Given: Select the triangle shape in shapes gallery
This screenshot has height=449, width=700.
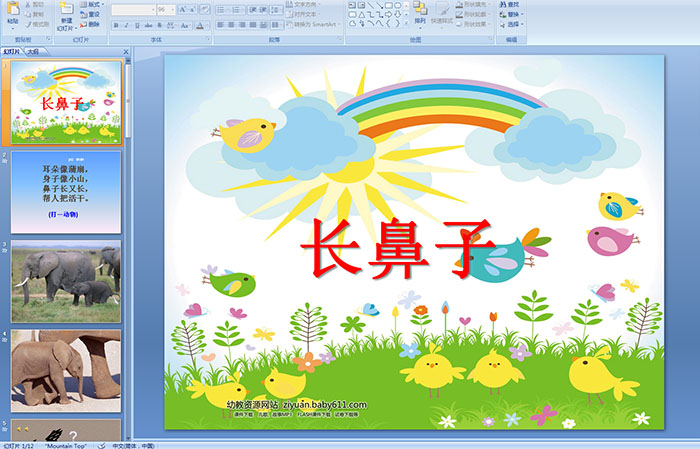Looking at the screenshot, I should coord(362,15).
